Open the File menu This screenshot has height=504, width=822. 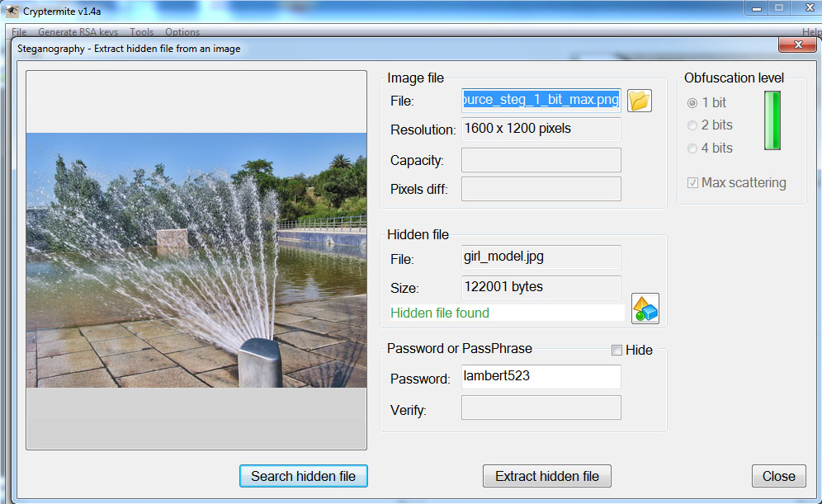pos(19,32)
